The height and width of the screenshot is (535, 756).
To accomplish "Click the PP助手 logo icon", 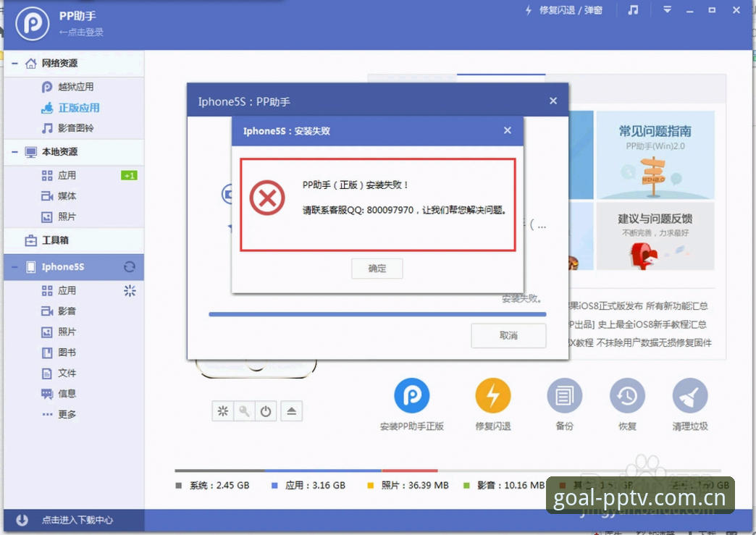I will click(x=33, y=23).
